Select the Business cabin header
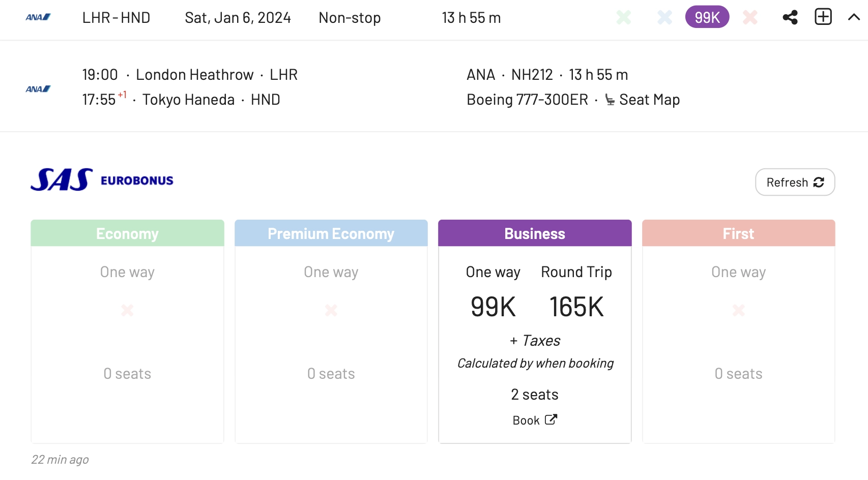Viewport: 868px width, 480px height. (x=535, y=233)
